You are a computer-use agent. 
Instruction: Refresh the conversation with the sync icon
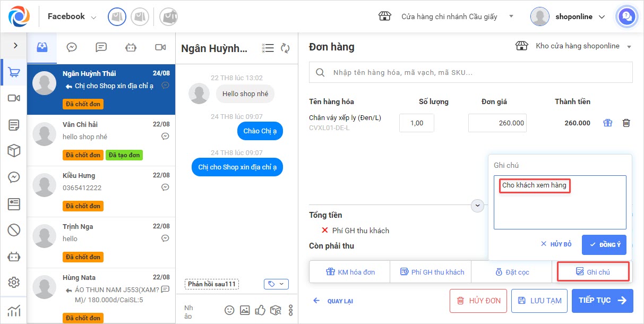tap(285, 48)
